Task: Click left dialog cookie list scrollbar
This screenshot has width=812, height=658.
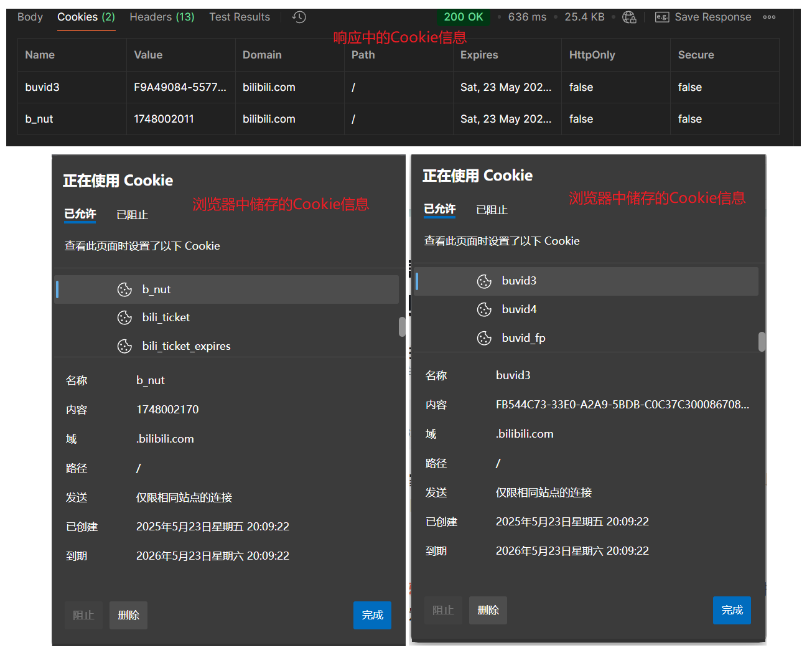Action: (x=402, y=327)
